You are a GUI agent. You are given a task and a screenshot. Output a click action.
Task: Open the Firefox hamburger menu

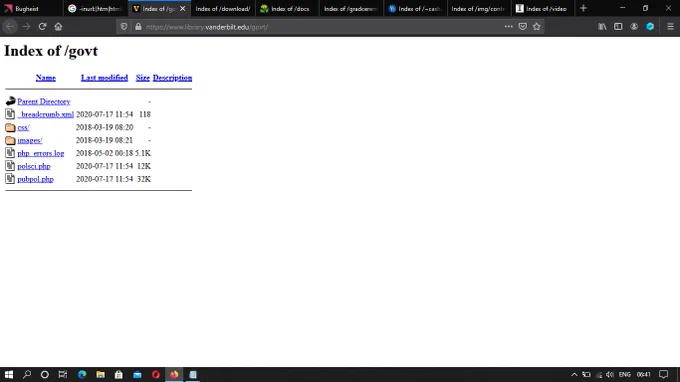670,26
